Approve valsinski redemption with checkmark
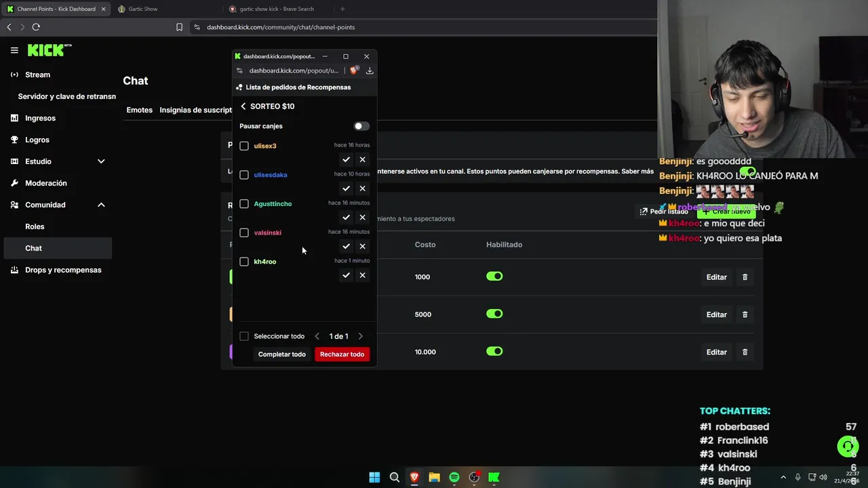Screen dimensions: 868x488 (x=346, y=247)
